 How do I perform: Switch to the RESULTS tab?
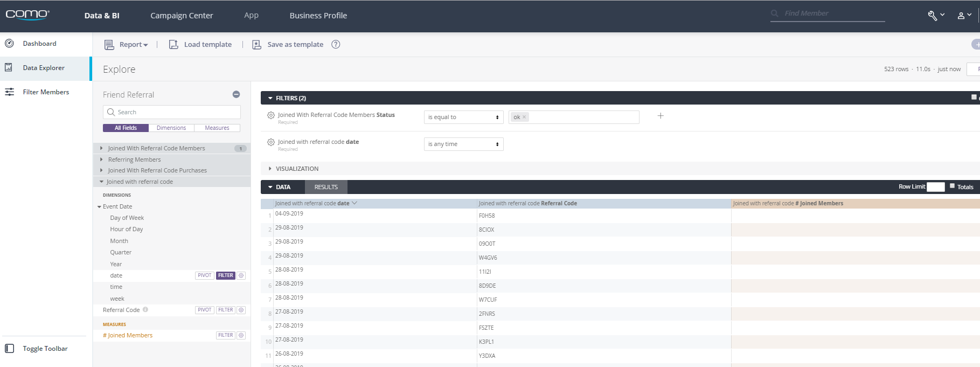click(x=326, y=187)
